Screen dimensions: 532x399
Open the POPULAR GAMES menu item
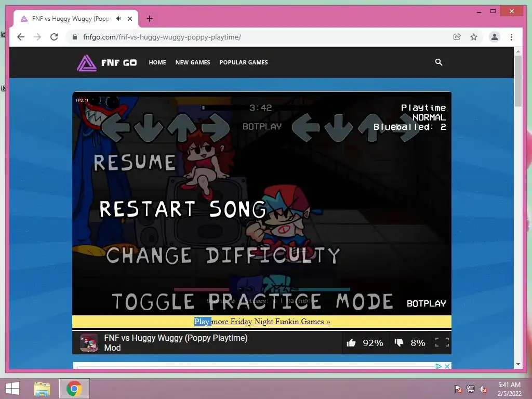pos(244,62)
